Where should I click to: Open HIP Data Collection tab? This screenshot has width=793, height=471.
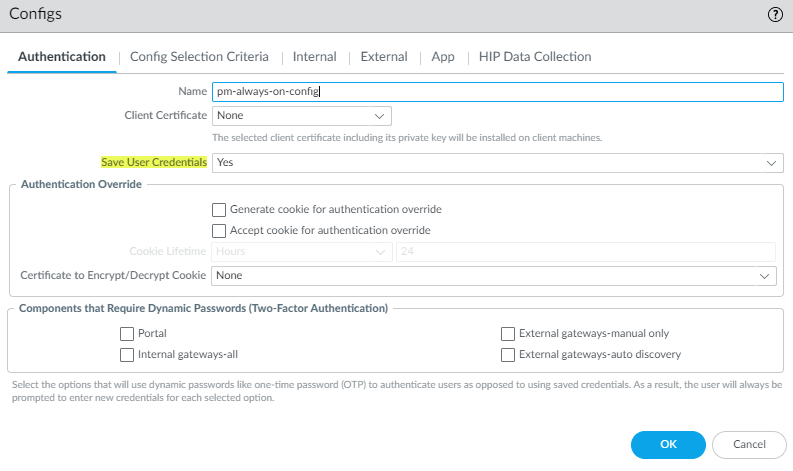click(x=535, y=57)
